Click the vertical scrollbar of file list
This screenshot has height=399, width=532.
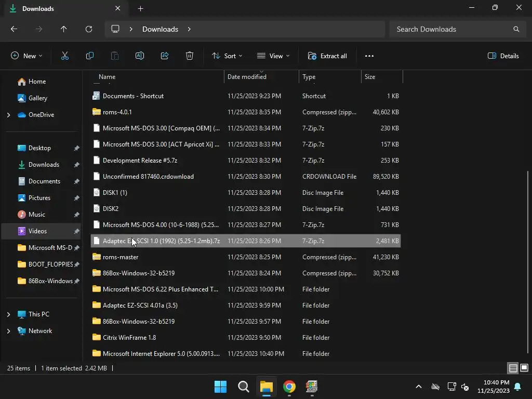(528, 262)
